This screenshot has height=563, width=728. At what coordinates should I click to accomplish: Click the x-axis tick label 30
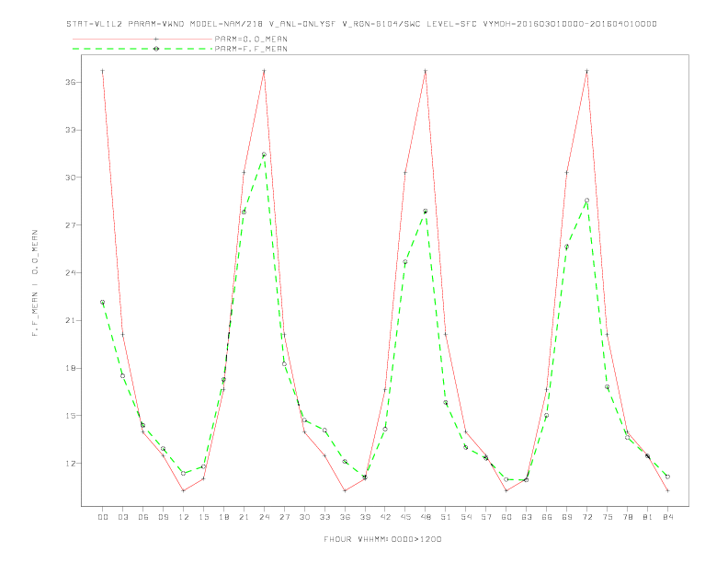304,517
